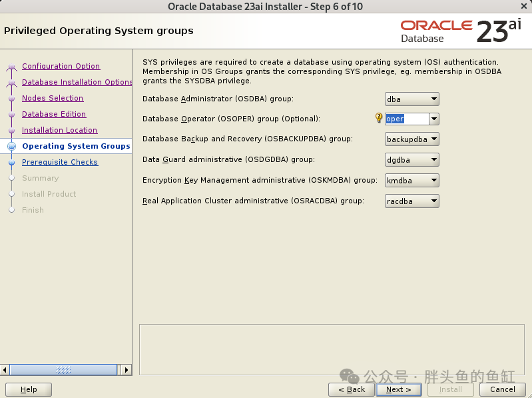Open the Nodes Selection step

[53, 98]
